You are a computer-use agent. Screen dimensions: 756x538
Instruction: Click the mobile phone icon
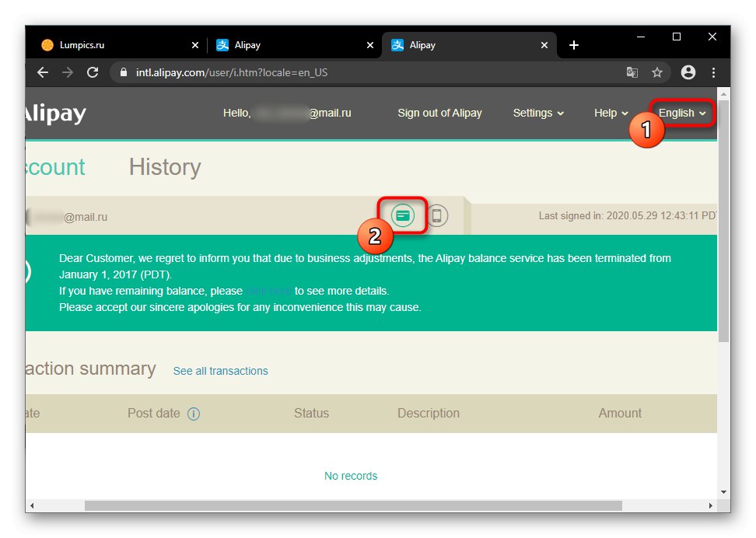[x=437, y=215]
